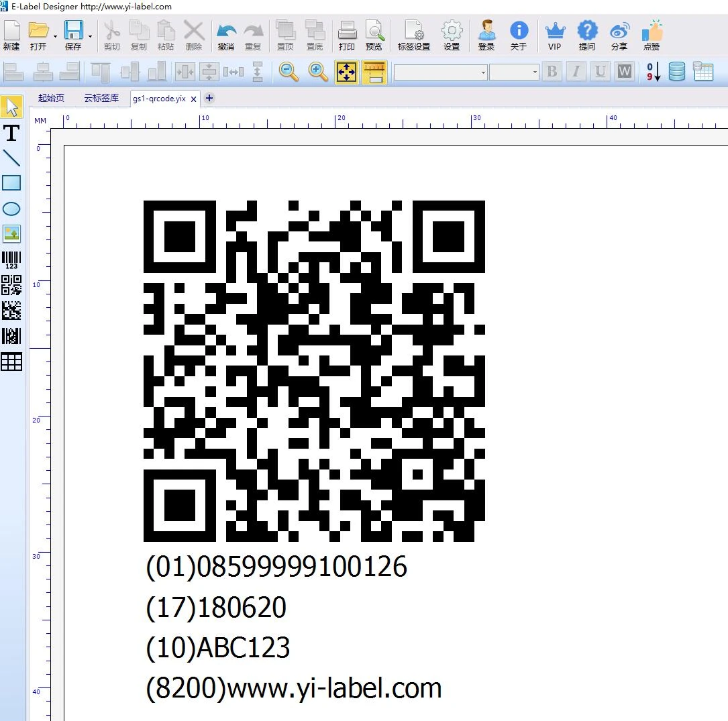This screenshot has height=721, width=728.
Task: Toggle the ruler display button
Action: [374, 72]
